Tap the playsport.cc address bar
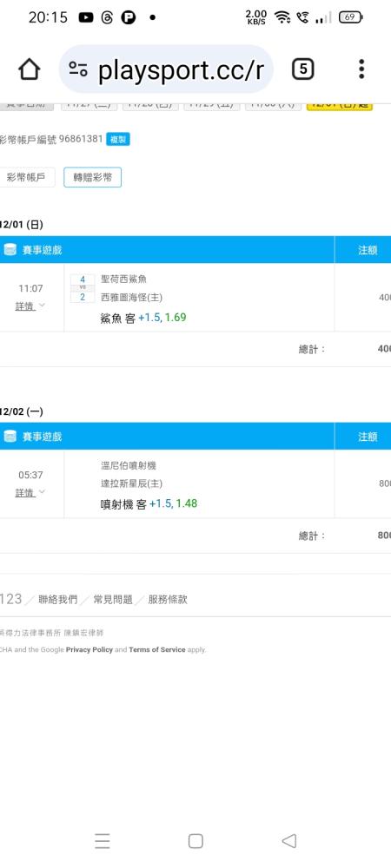This screenshot has width=391, height=868. pyautogui.click(x=166, y=69)
